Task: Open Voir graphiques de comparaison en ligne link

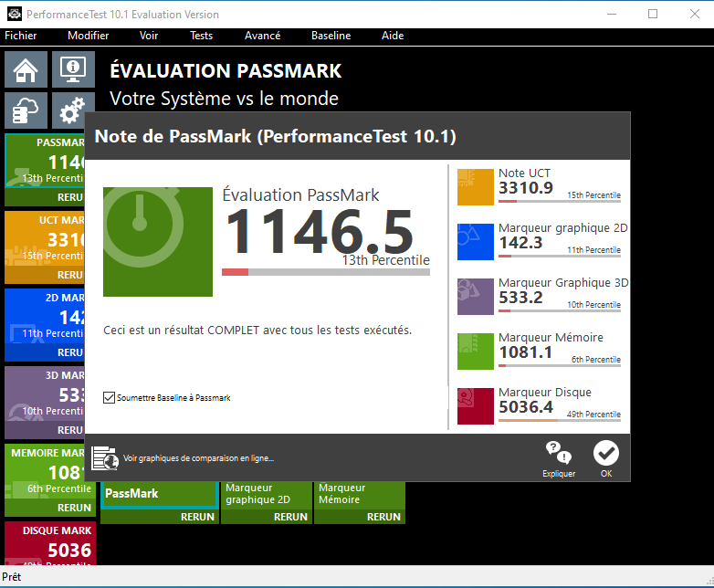Action: (198, 458)
